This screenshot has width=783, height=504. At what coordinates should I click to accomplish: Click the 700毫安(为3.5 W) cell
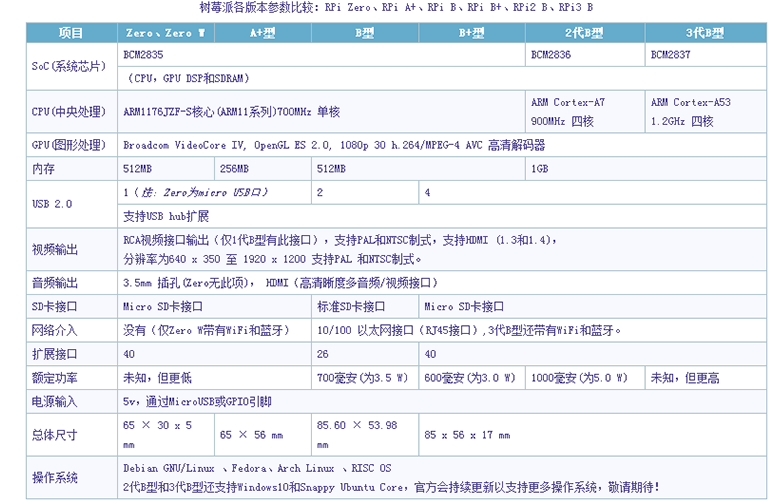(365, 378)
